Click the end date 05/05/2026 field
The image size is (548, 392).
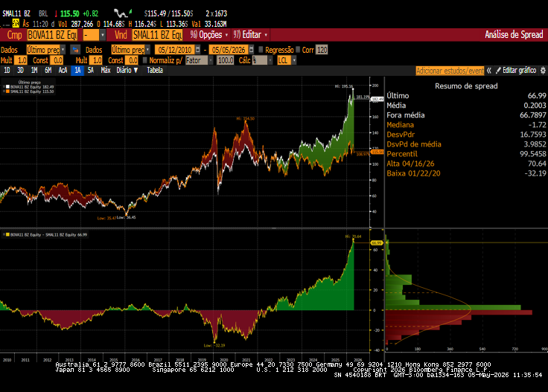coord(229,50)
